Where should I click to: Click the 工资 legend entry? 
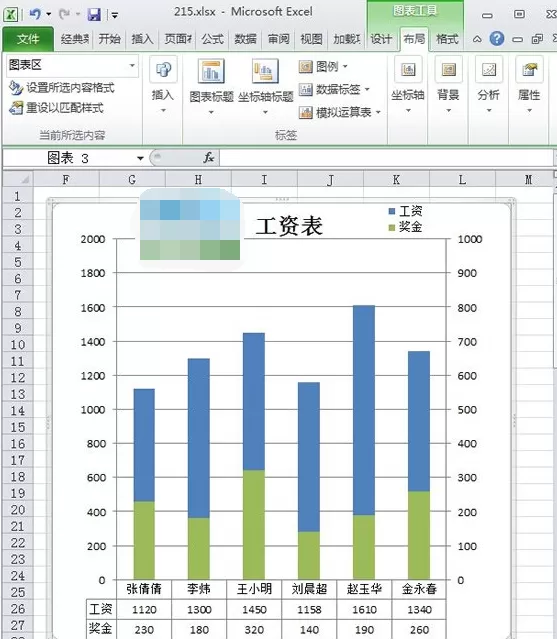pos(405,211)
